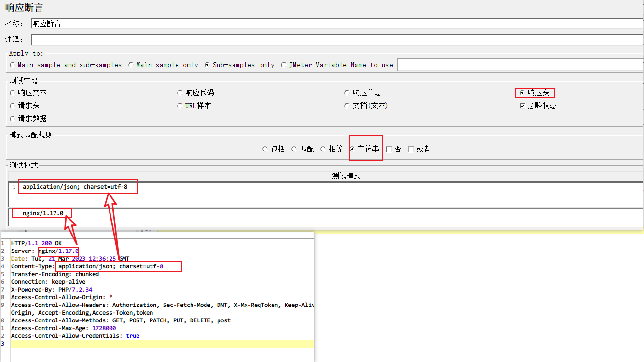This screenshot has width=644, height=362.
Task: Tick the 或者 checkbox
Action: point(411,149)
